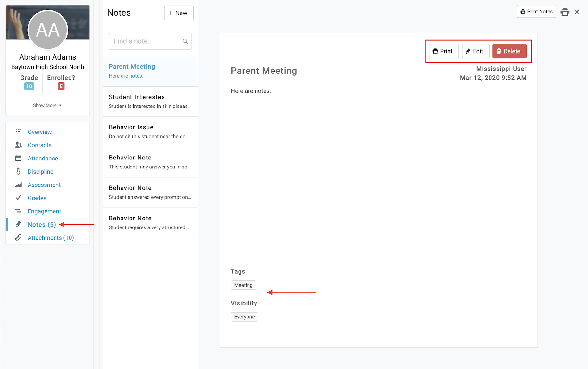Image resolution: width=588 pixels, height=369 pixels.
Task: Open the Attendance section
Action: [x=43, y=159]
